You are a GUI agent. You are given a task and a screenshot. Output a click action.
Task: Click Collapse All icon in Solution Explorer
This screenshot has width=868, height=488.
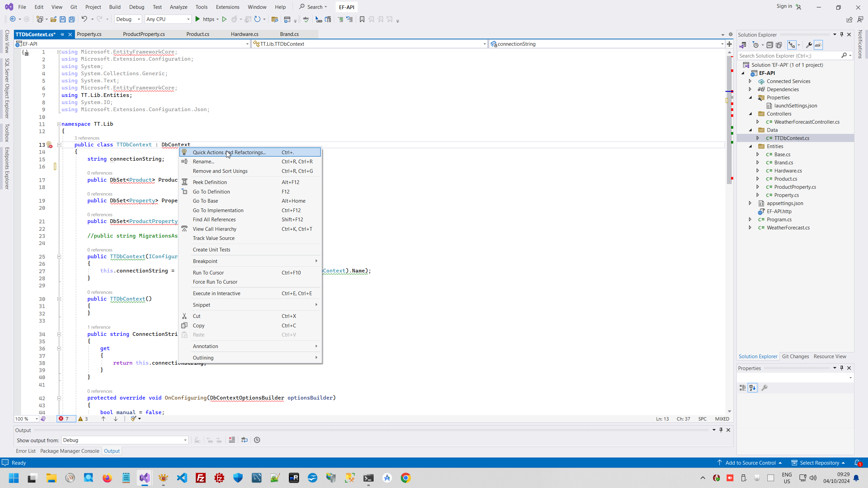(769, 45)
